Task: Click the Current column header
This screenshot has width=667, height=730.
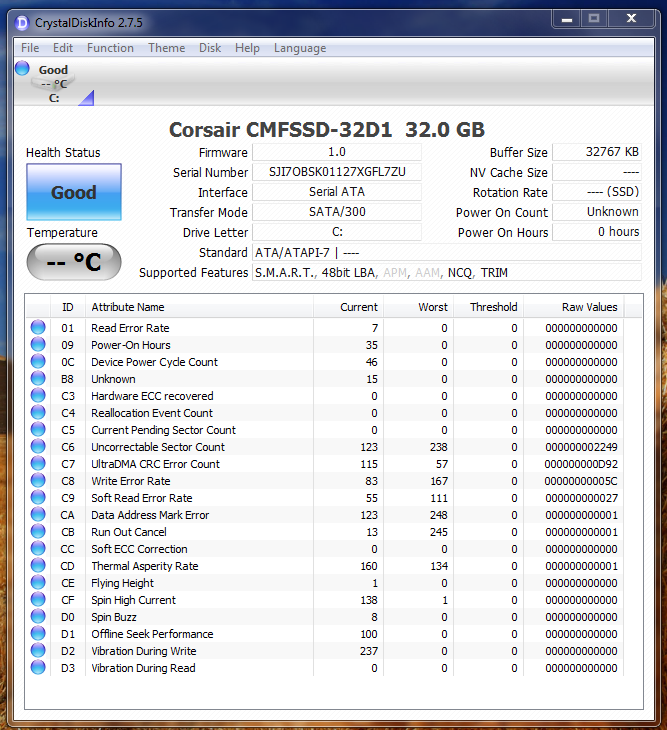Action: (349, 307)
